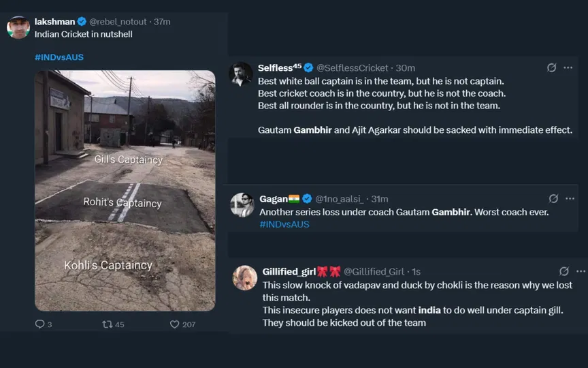Open the three-dot menu on Gillified_girl's tweet
The image size is (588, 368).
click(581, 271)
